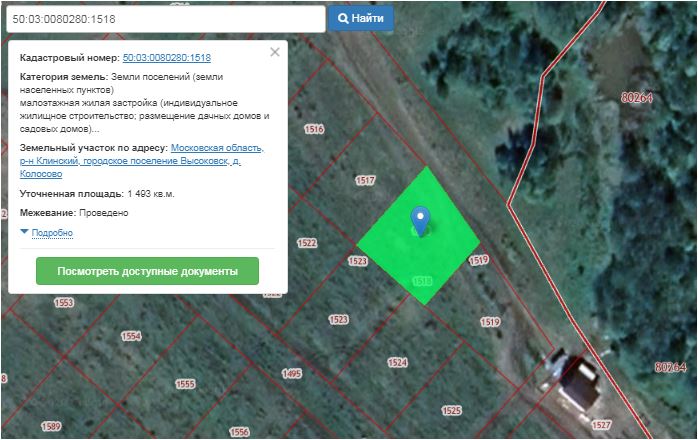The height and width of the screenshot is (440, 698).
Task: Select parcel 1555 on the map
Action: pyautogui.click(x=185, y=384)
